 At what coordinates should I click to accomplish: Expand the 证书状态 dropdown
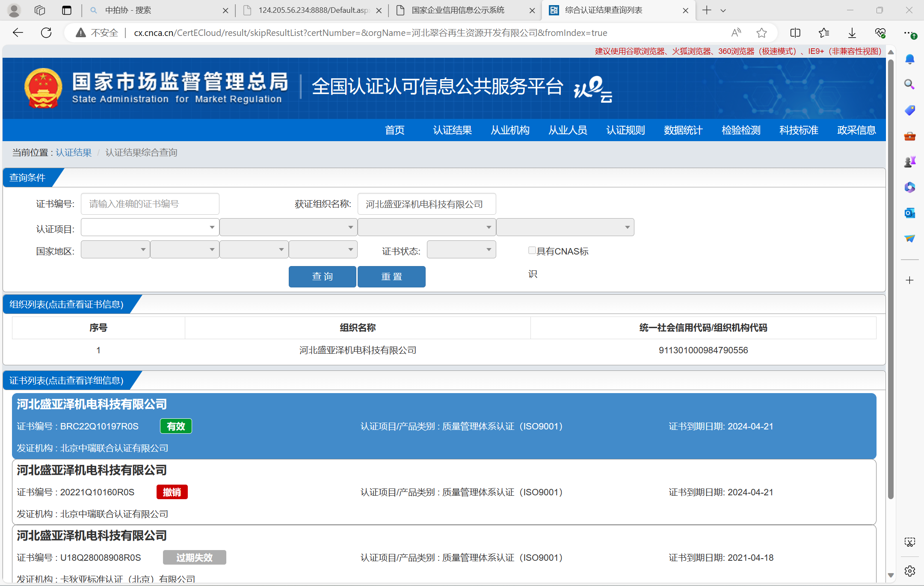tap(461, 249)
